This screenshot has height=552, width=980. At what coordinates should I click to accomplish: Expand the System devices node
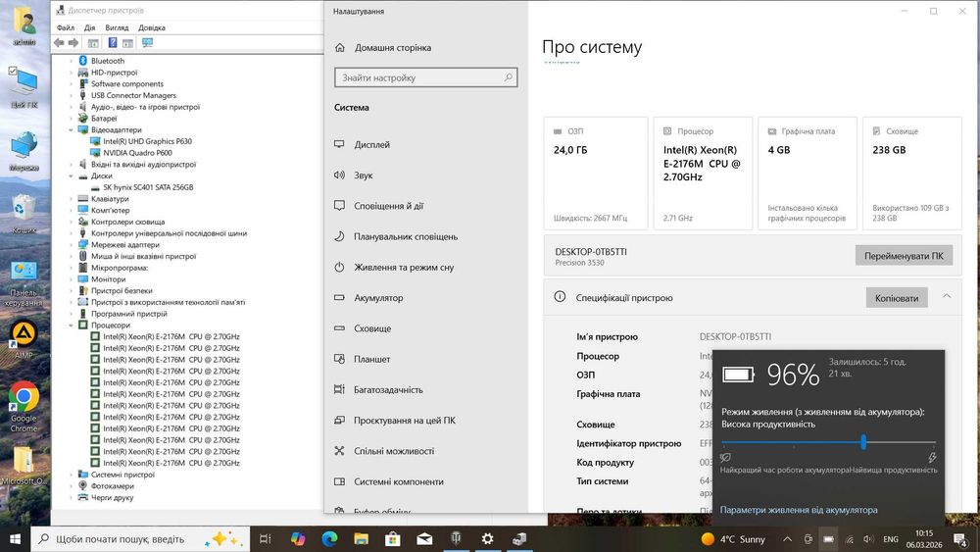click(x=71, y=475)
